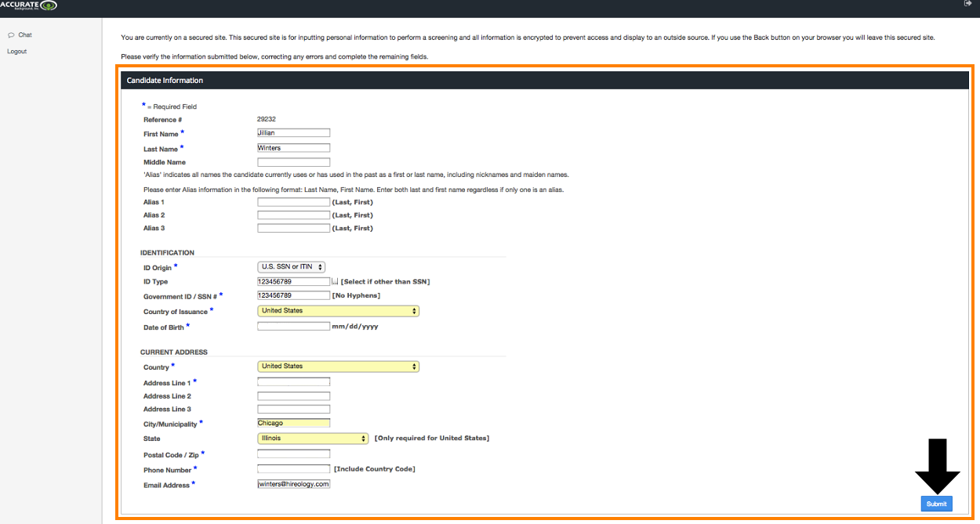The image size is (980, 524).
Task: Click the Candidate Information panel header text
Action: tap(165, 81)
